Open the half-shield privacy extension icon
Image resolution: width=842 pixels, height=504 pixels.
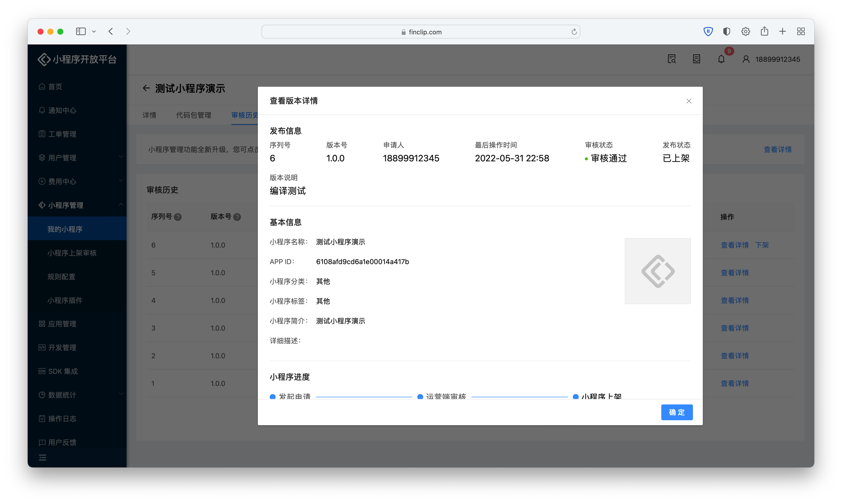(x=727, y=31)
